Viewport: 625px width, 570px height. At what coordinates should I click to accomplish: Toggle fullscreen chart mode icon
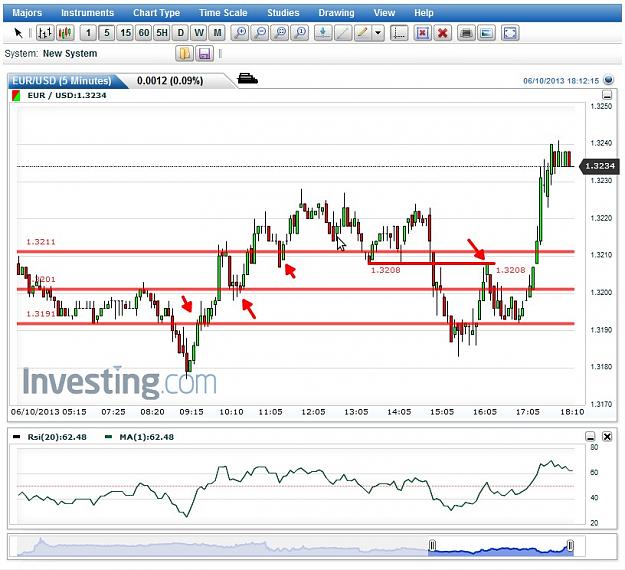[510, 33]
